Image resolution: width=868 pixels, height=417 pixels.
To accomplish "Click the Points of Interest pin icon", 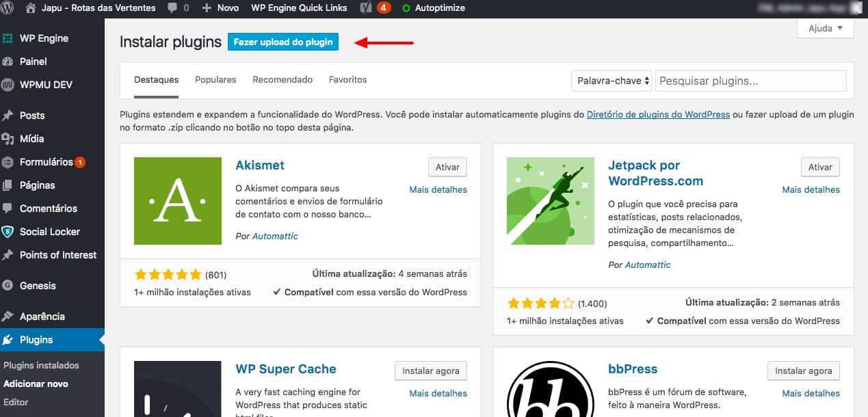I will point(8,255).
